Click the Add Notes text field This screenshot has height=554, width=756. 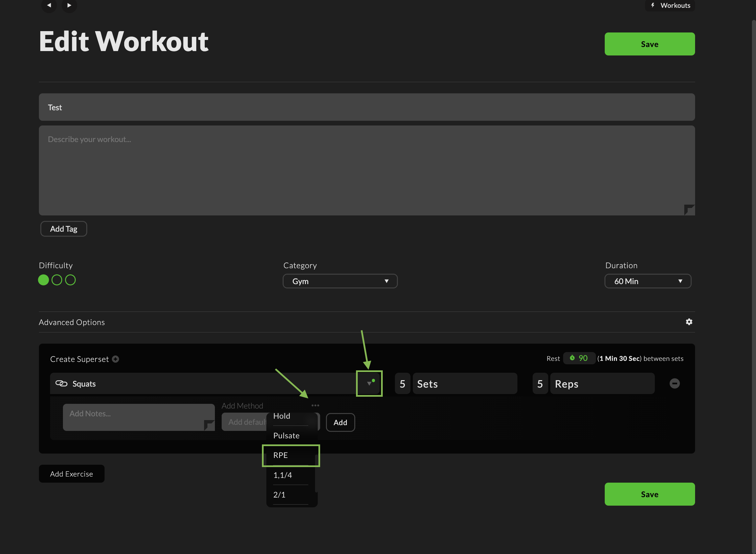tap(135, 417)
